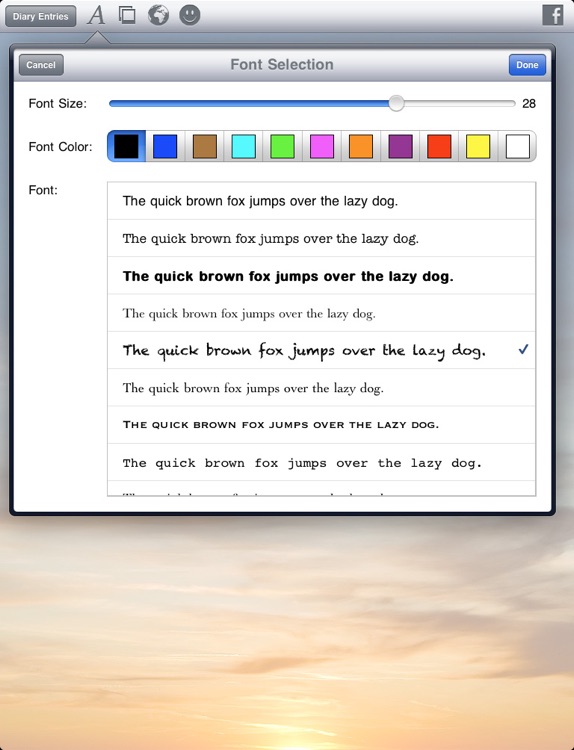Go back to Diary Entries
Screen dimensions: 574x750
[41, 16]
